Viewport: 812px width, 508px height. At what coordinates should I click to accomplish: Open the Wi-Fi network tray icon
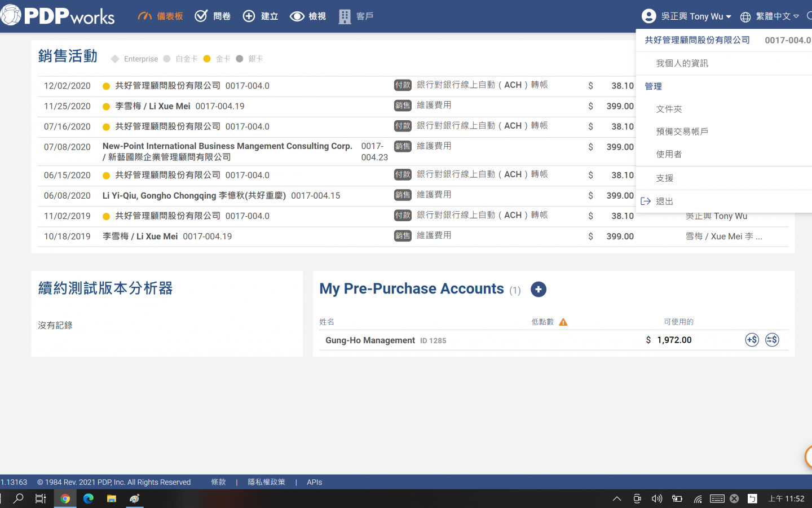tap(698, 498)
